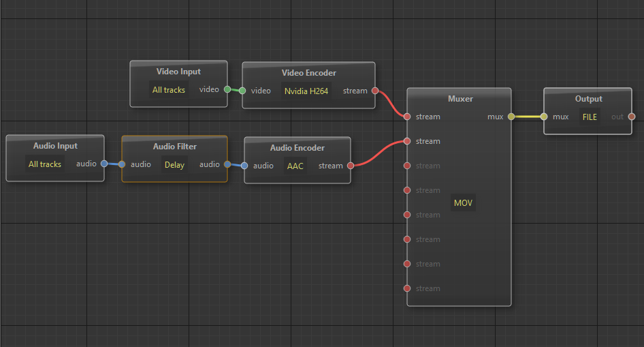Select the Video Encoder node title
Screen dimensions: 644x347
click(x=308, y=73)
